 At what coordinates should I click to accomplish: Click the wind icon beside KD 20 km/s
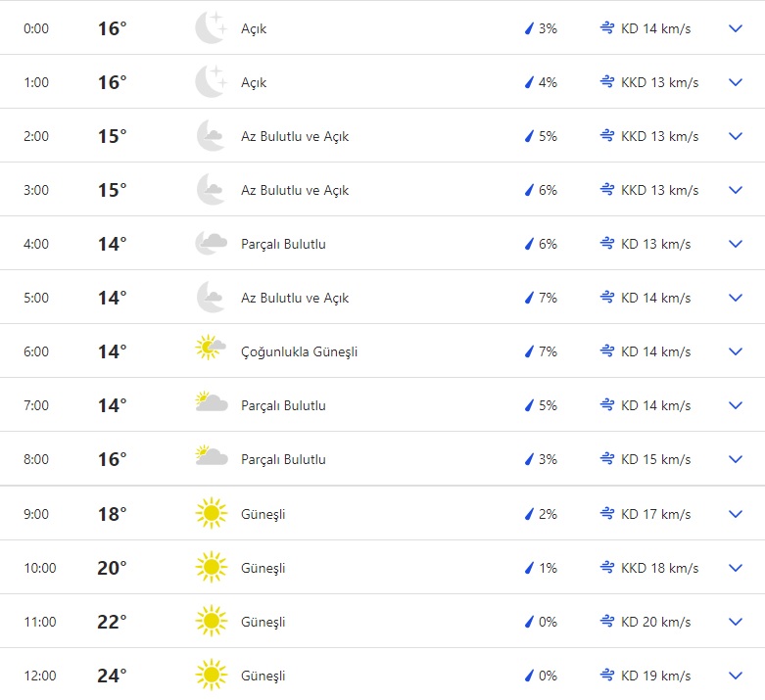tap(607, 622)
